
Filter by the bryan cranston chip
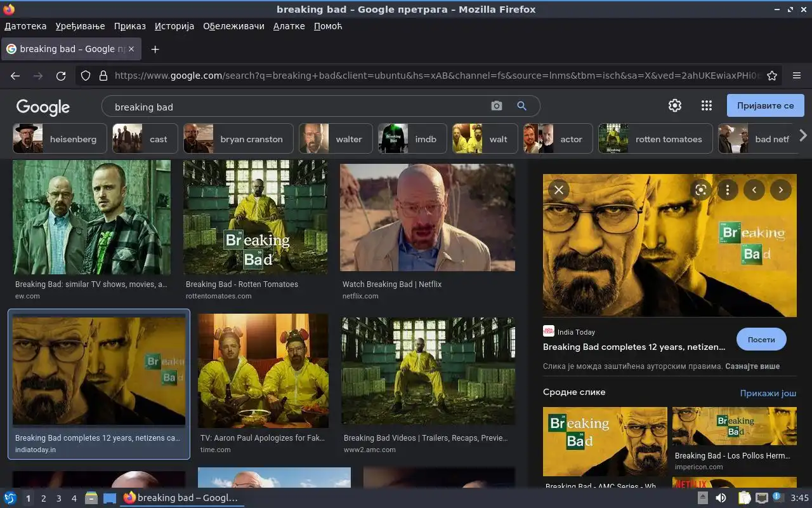pyautogui.click(x=239, y=138)
